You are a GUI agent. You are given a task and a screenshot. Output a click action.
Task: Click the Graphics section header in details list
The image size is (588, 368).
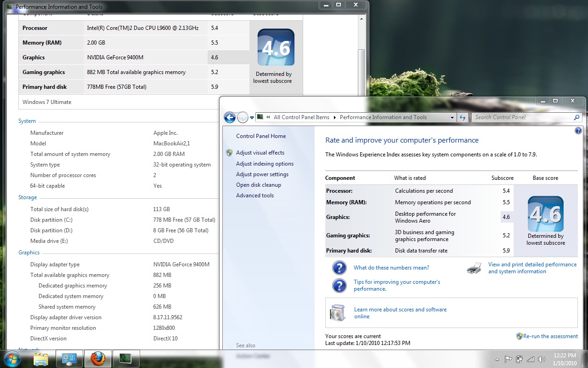coord(29,253)
